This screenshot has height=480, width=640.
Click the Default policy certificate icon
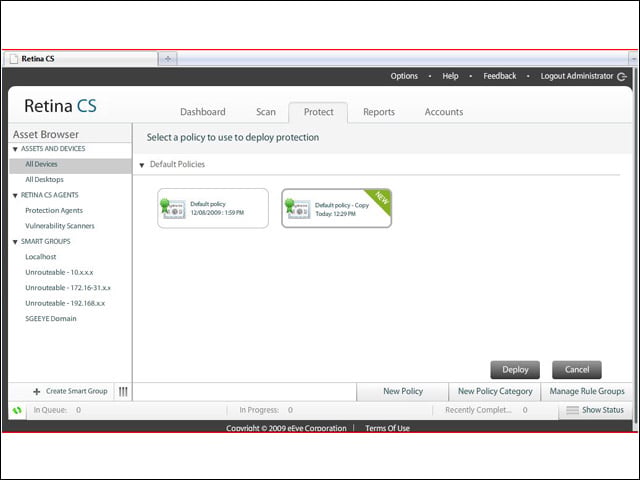click(x=173, y=209)
